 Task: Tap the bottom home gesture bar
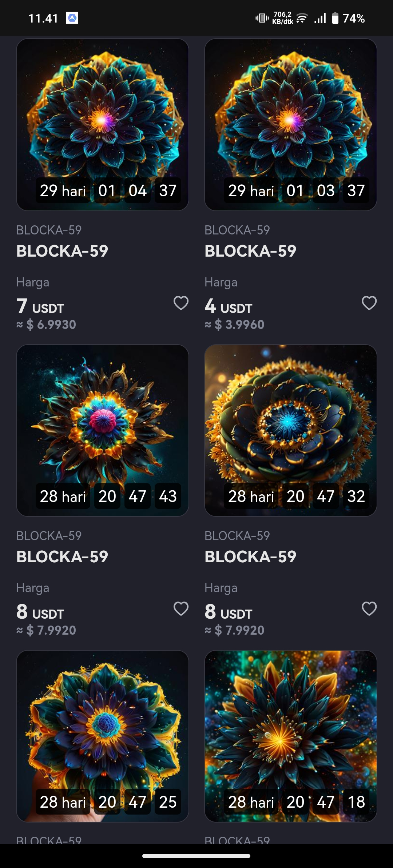(196, 856)
